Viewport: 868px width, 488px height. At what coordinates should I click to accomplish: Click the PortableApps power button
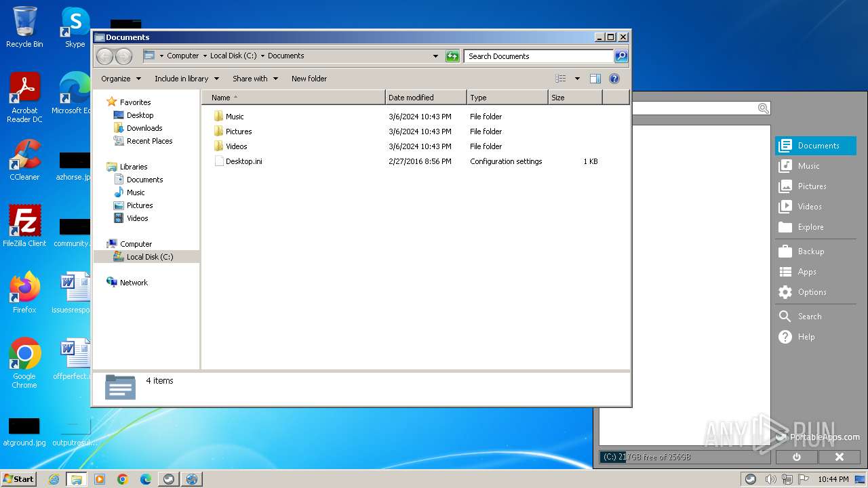tap(796, 457)
